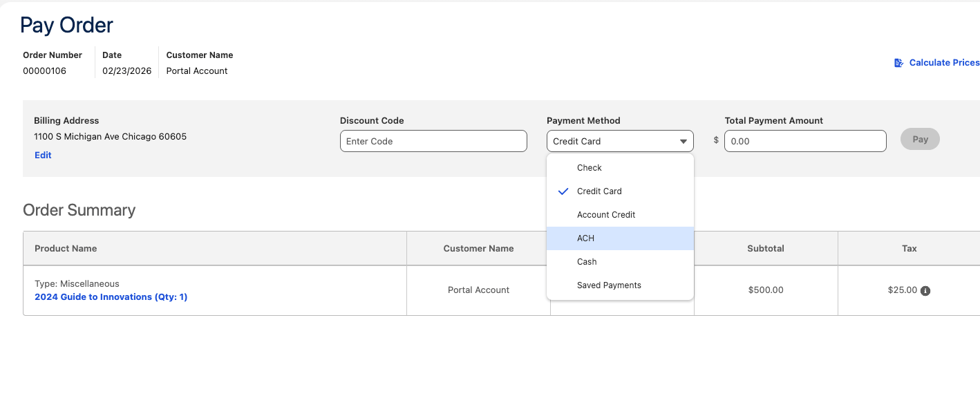Screen dimensions: 980x396
Task: Click order number 00000106
Action: [44, 71]
